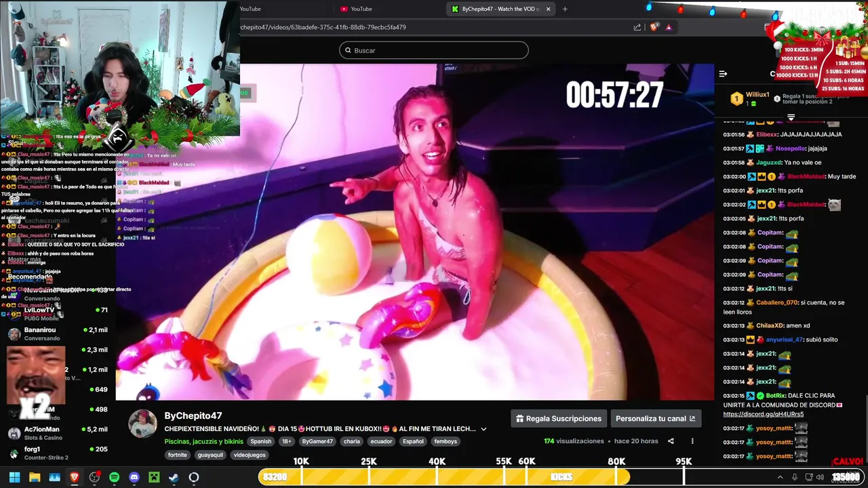This screenshot has height=488, width=868.
Task: Open OBS Studio from the taskbar
Action: click(x=94, y=477)
